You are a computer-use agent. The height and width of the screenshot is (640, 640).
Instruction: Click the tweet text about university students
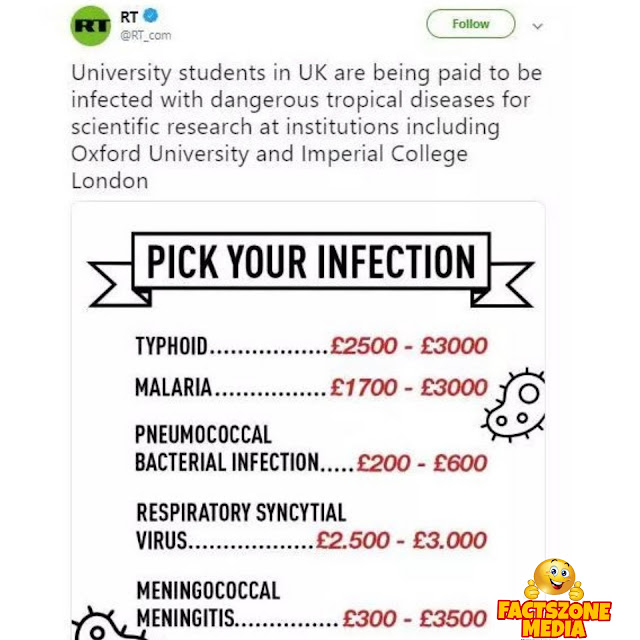307,127
